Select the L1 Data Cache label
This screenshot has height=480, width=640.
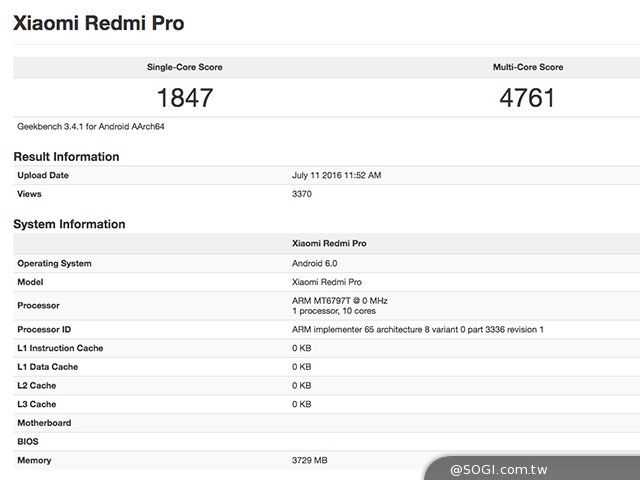(47, 367)
